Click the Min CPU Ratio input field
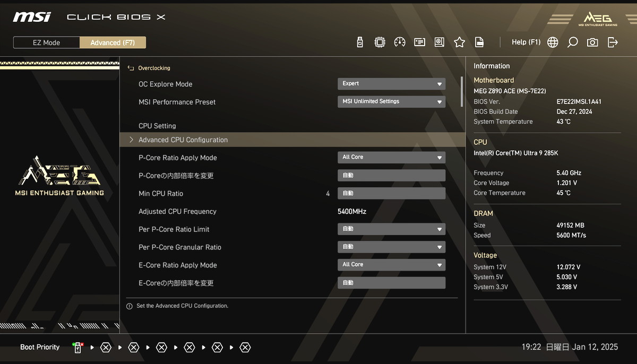 [391, 193]
